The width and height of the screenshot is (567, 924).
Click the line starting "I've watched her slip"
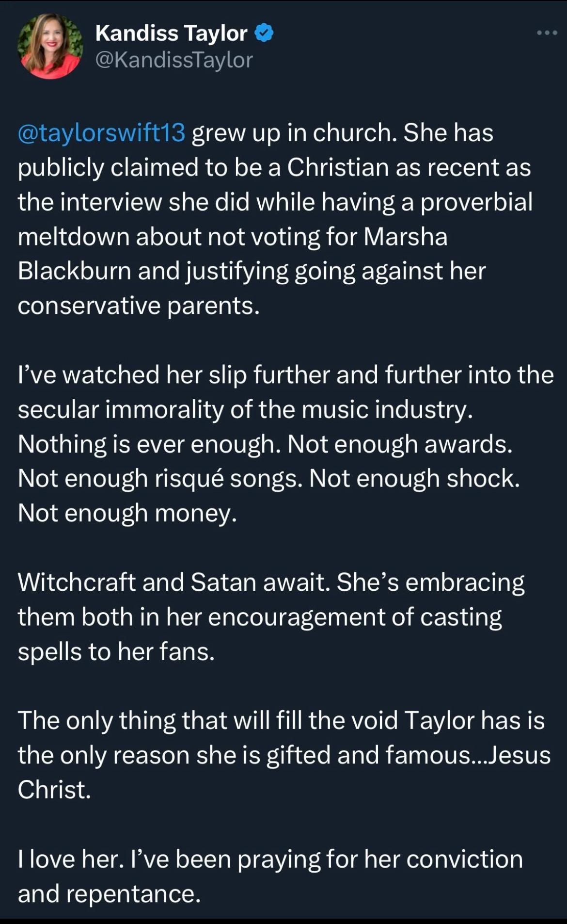(x=285, y=375)
